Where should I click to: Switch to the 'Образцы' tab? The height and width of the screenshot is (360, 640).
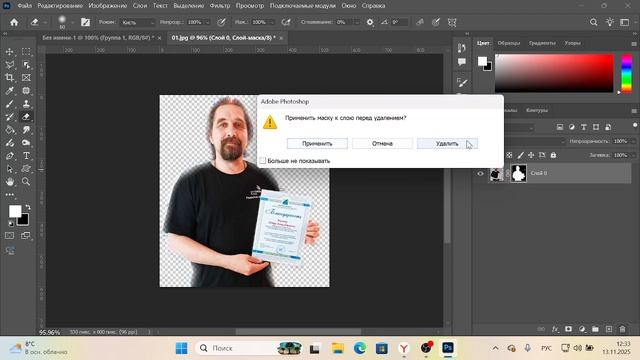(x=509, y=43)
